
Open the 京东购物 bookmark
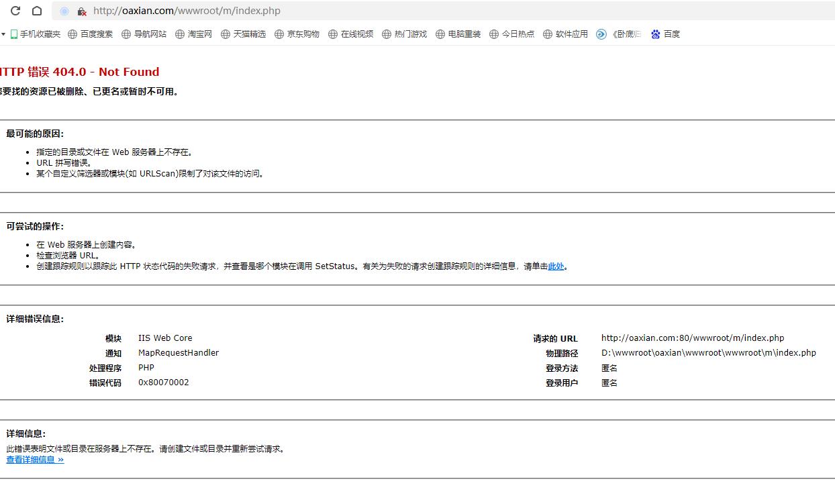pos(297,34)
